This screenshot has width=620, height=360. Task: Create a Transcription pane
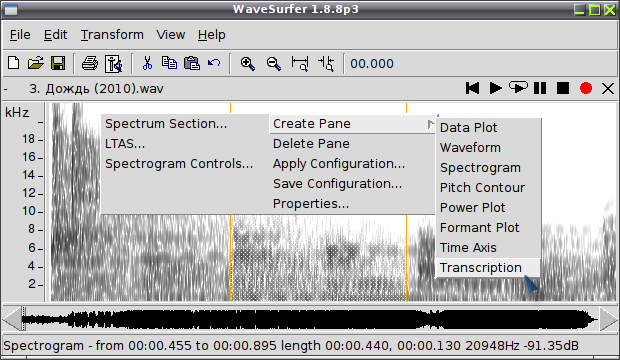pyautogui.click(x=488, y=268)
